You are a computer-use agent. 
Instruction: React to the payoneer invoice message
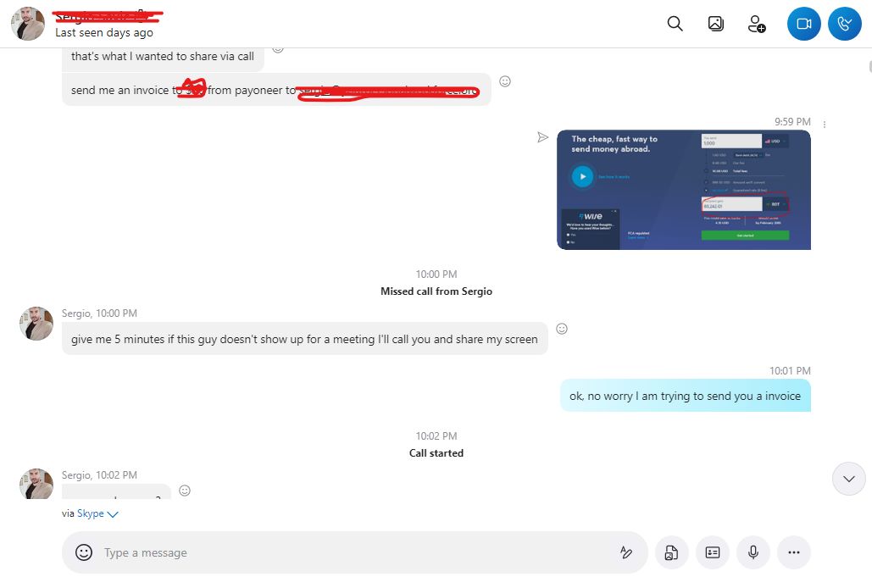(505, 81)
